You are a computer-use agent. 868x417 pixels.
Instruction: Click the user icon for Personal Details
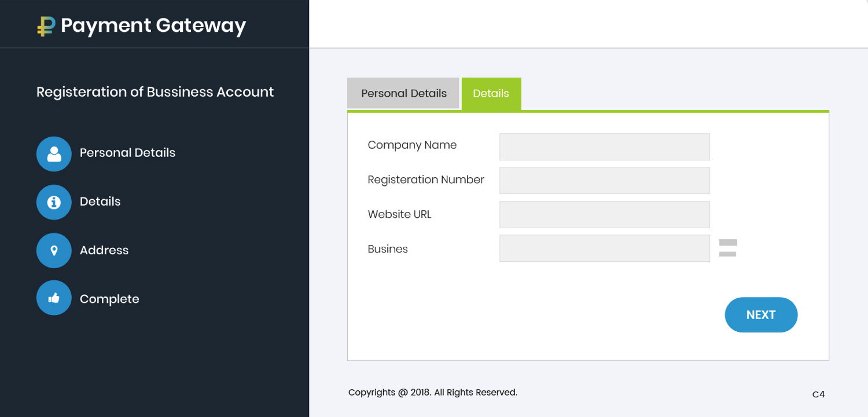54,153
